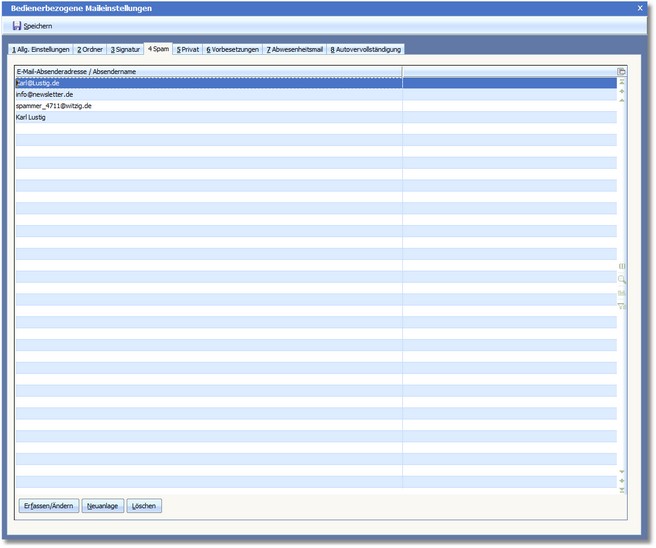The image size is (656, 548).
Task: Switch to the Signatur tab
Action: tap(126, 49)
